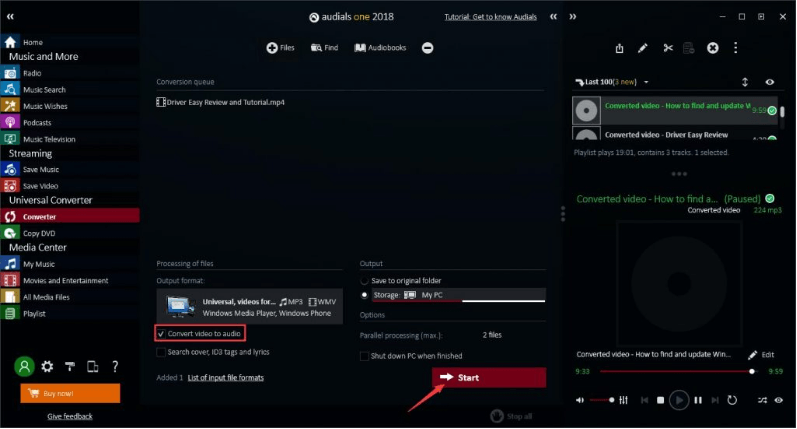Collapse the left sidebar with double chevron
Image resolution: width=797 pixels, height=429 pixels.
(10, 17)
